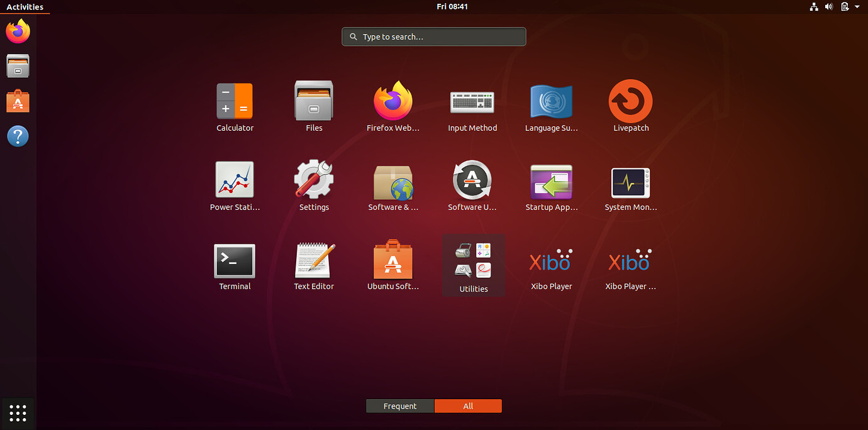Toggle the Show Applications grid button
This screenshot has width=868, height=430.
click(x=18, y=413)
